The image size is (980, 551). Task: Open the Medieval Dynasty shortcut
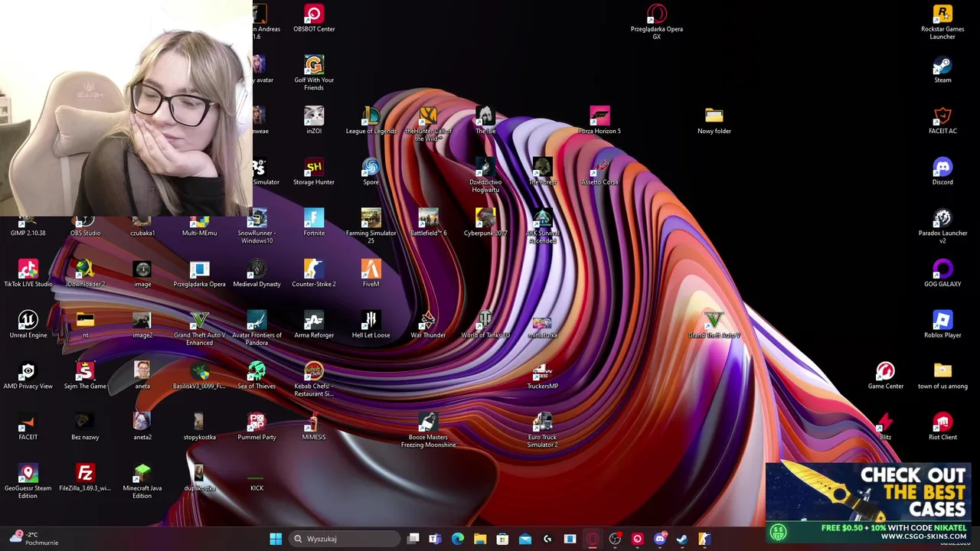click(x=256, y=274)
